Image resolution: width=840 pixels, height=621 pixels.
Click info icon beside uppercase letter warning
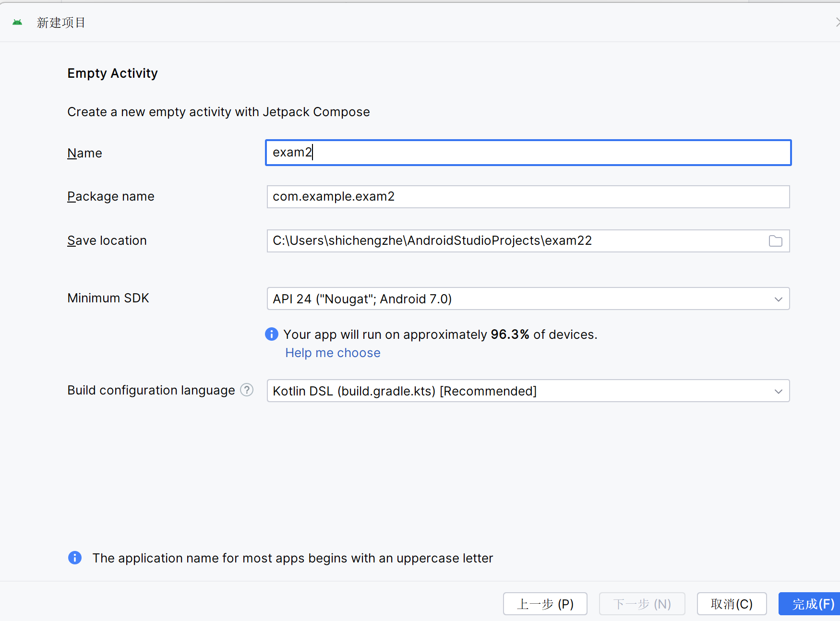[75, 558]
